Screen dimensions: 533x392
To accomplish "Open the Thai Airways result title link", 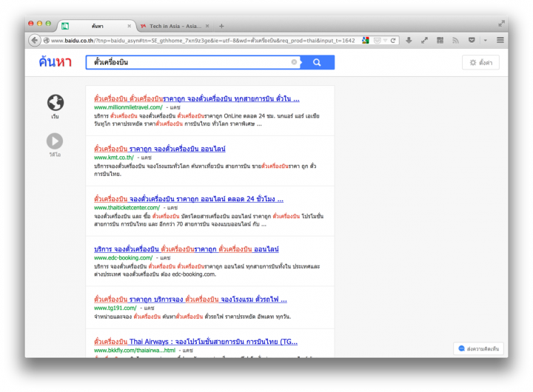I will pyautogui.click(x=195, y=342).
